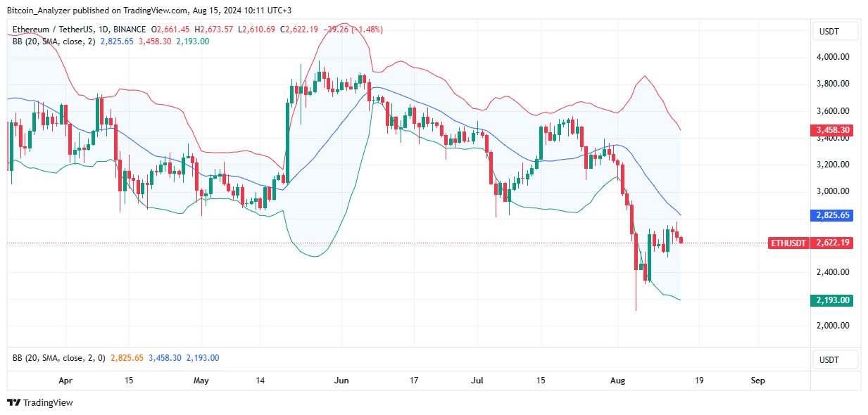Select the Jun label on the time axis
Screen dimensions: 868x415
click(341, 380)
